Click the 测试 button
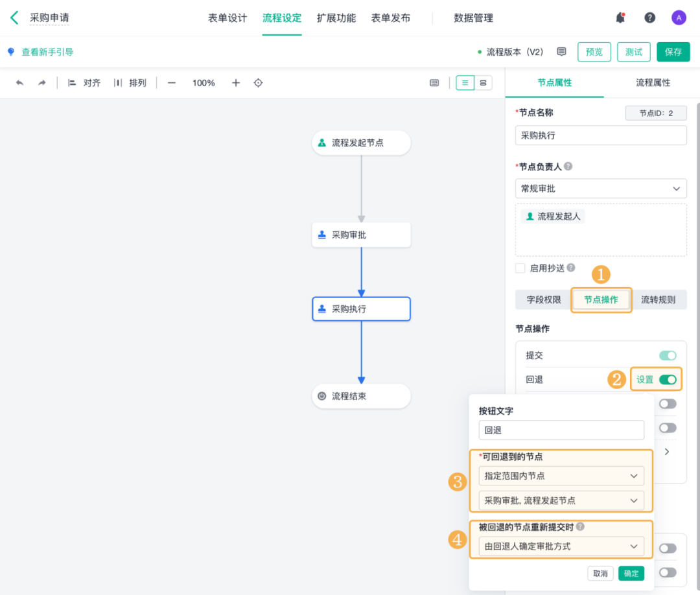700x595 pixels. point(633,52)
